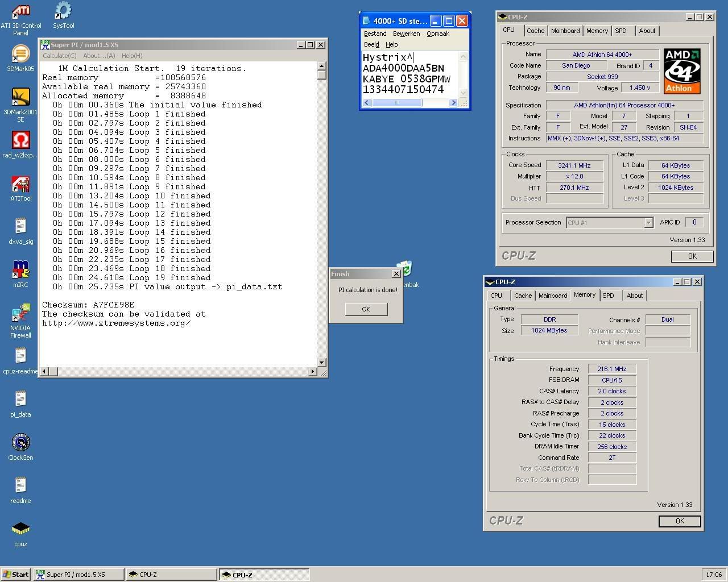Click lower CPU-Z window title icon
The image size is (728, 582).
[x=490, y=282]
